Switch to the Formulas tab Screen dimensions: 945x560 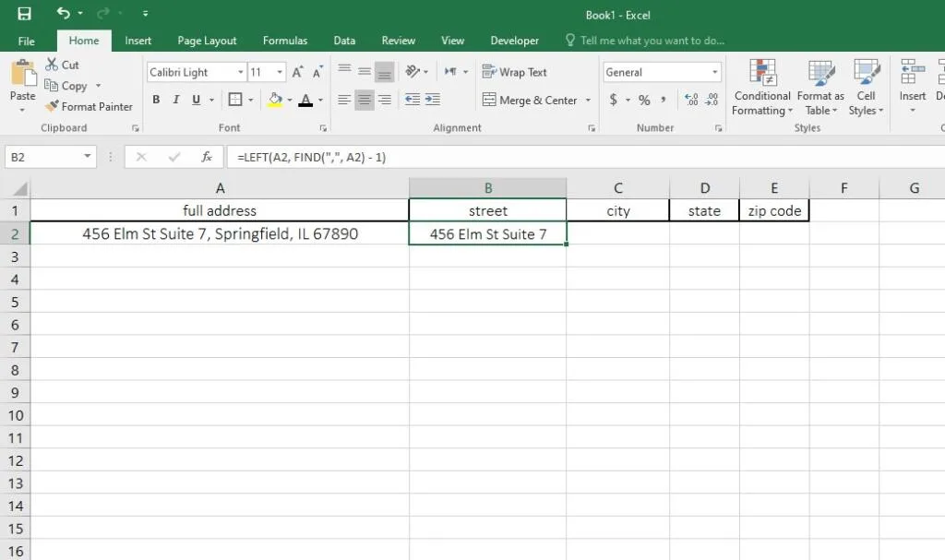pos(285,41)
